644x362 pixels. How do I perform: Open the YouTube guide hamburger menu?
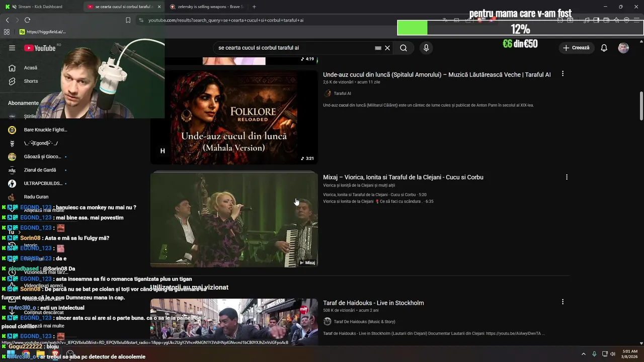pyautogui.click(x=12, y=48)
